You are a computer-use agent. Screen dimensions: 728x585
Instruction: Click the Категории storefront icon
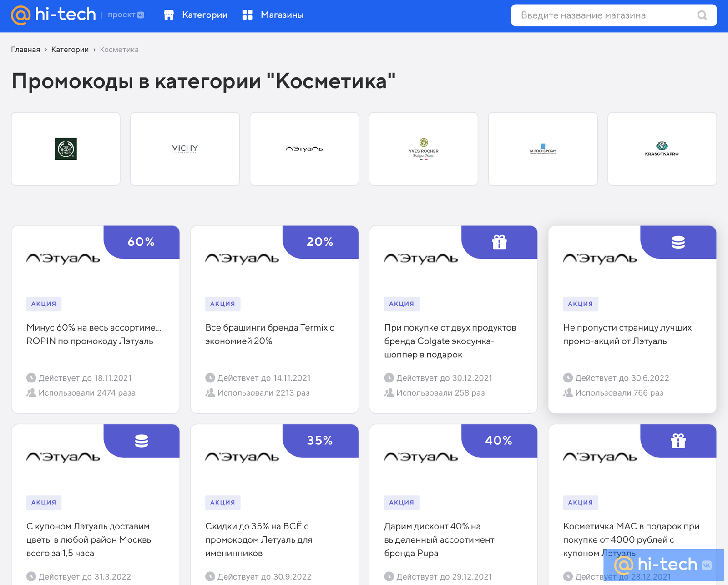pyautogui.click(x=169, y=15)
